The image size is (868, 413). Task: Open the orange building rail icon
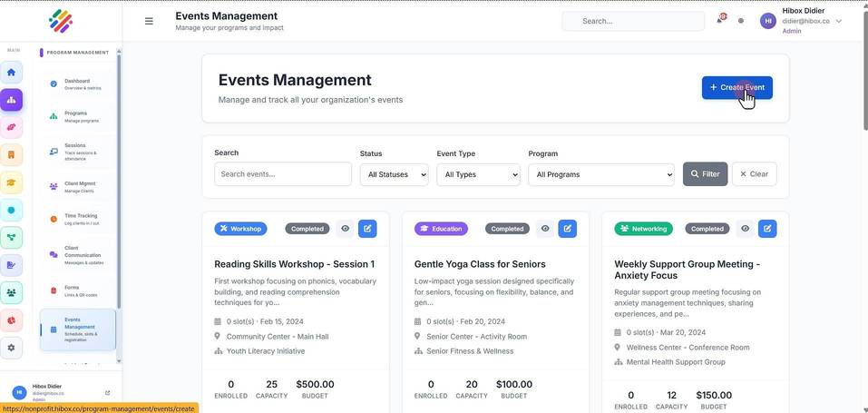[11, 155]
